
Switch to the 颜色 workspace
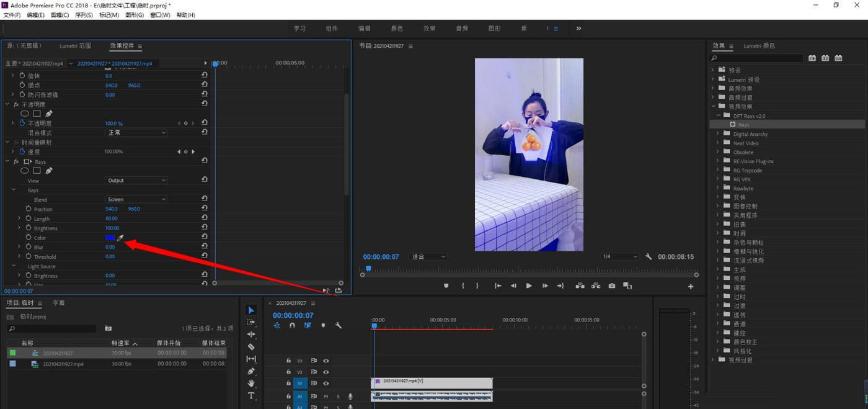click(x=397, y=29)
